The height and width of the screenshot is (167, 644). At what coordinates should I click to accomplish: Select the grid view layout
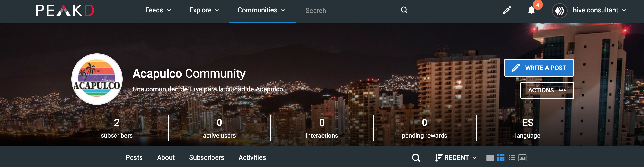pyautogui.click(x=501, y=158)
